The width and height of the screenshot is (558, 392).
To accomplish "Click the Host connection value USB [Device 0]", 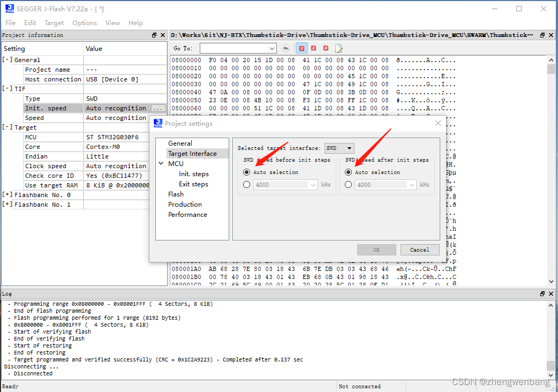I will click(112, 79).
